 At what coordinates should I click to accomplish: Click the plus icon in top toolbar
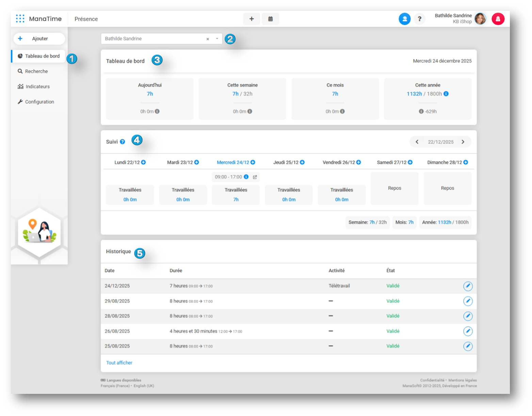[x=252, y=19]
